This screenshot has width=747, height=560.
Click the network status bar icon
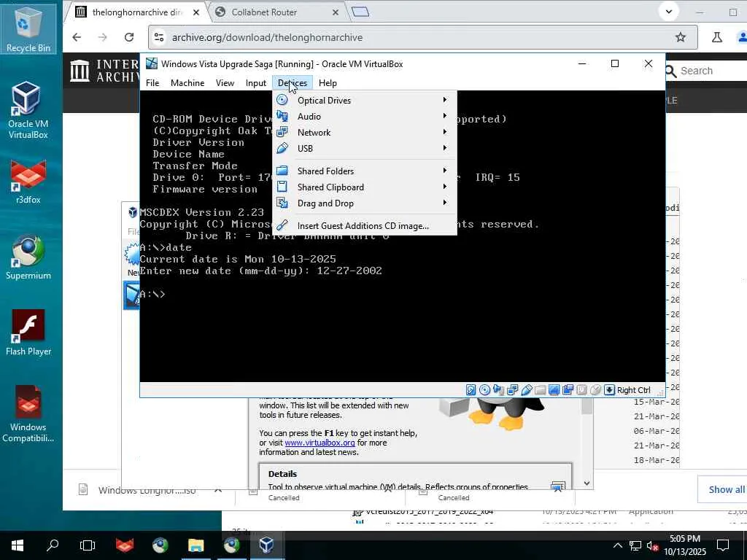pos(513,390)
